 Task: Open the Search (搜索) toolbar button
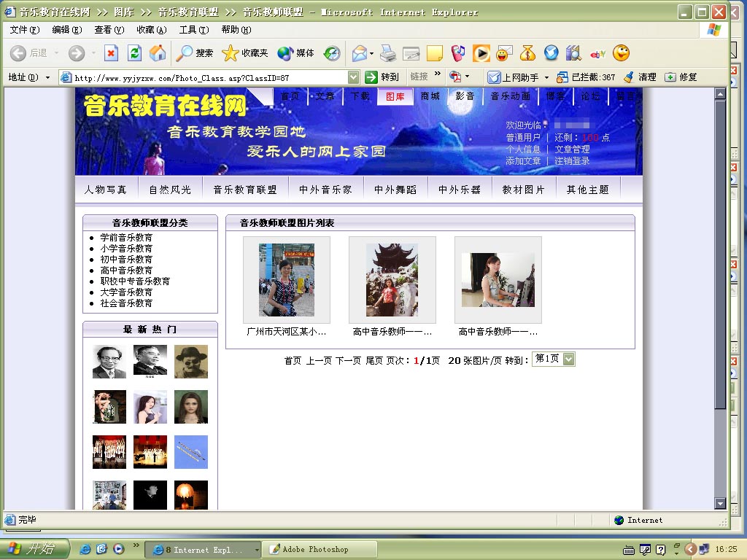click(x=196, y=53)
